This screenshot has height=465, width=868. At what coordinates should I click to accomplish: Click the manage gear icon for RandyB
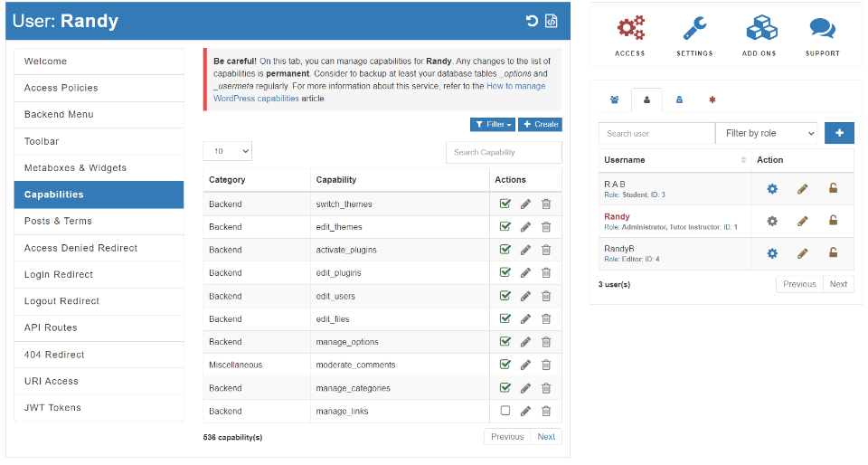coord(772,253)
